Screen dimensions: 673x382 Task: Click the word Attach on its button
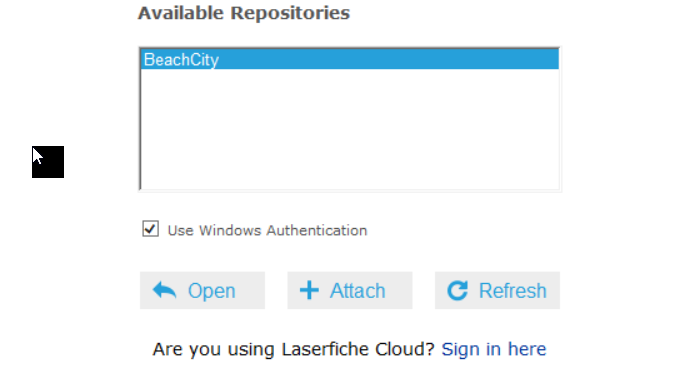tap(358, 291)
